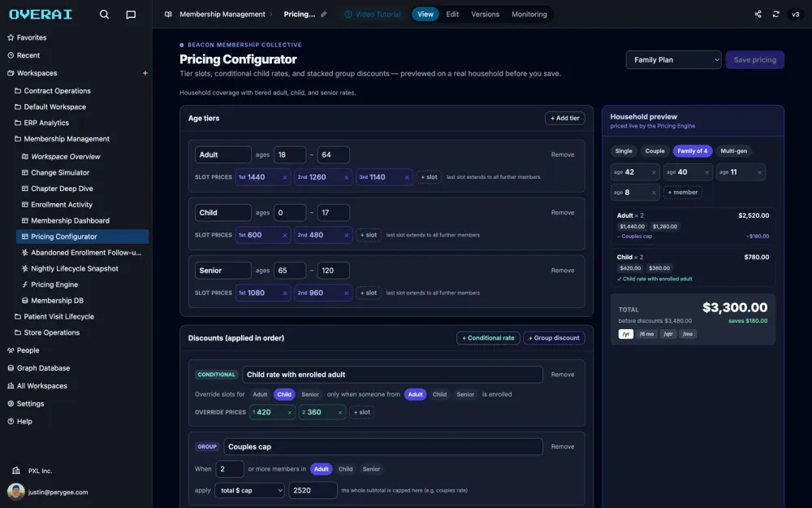This screenshot has width=812, height=508.
Task: Open the chat bubble icon
Action: 131,15
